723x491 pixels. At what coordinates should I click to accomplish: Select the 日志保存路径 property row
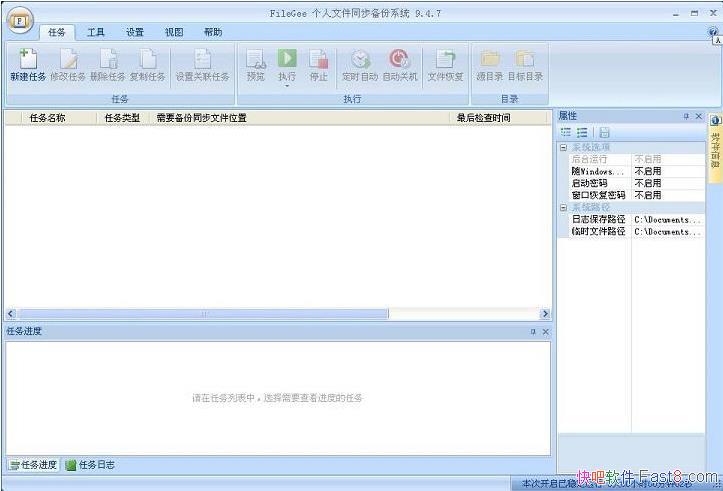coord(637,219)
